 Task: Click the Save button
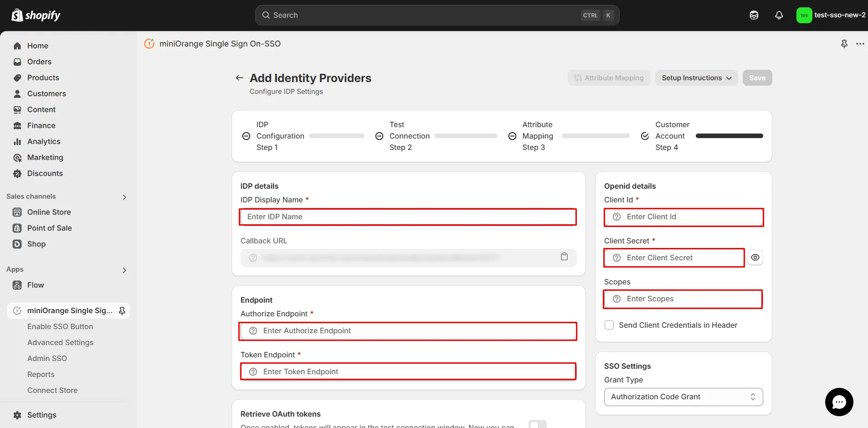click(757, 77)
